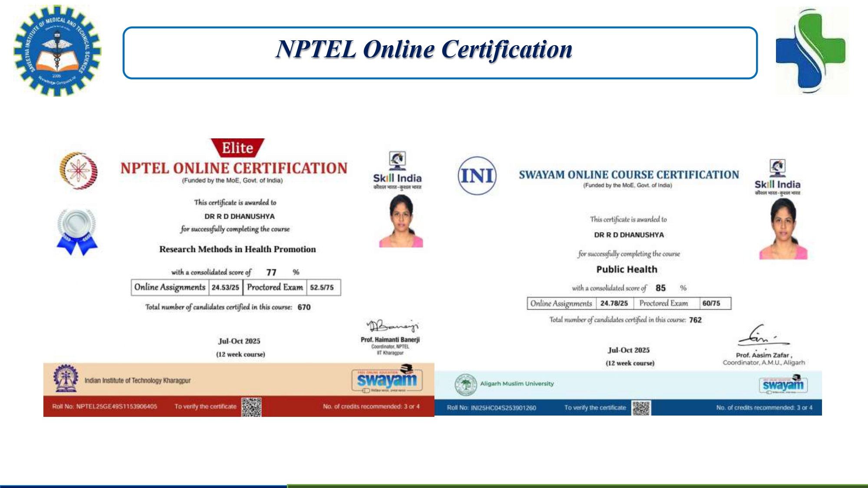868x488 pixels.
Task: Click certified candidates count 670
Action: pos(304,307)
